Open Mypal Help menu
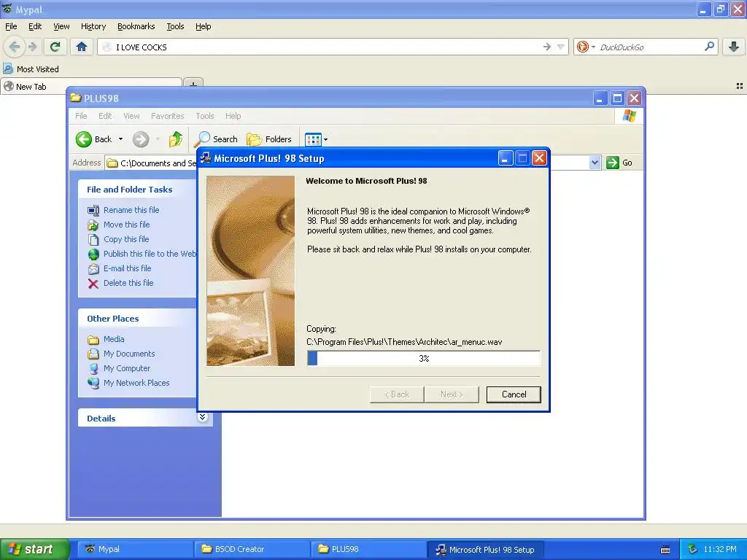This screenshot has height=560, width=747. pos(204,26)
